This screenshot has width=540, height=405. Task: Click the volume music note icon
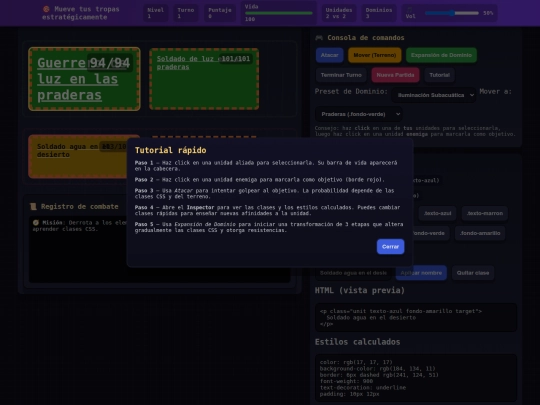(x=409, y=10)
